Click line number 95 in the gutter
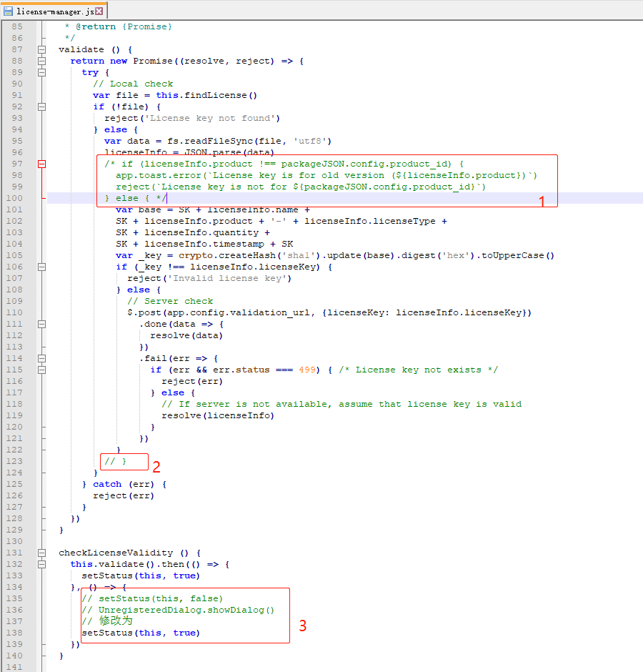The width and height of the screenshot is (643, 672). coord(17,141)
